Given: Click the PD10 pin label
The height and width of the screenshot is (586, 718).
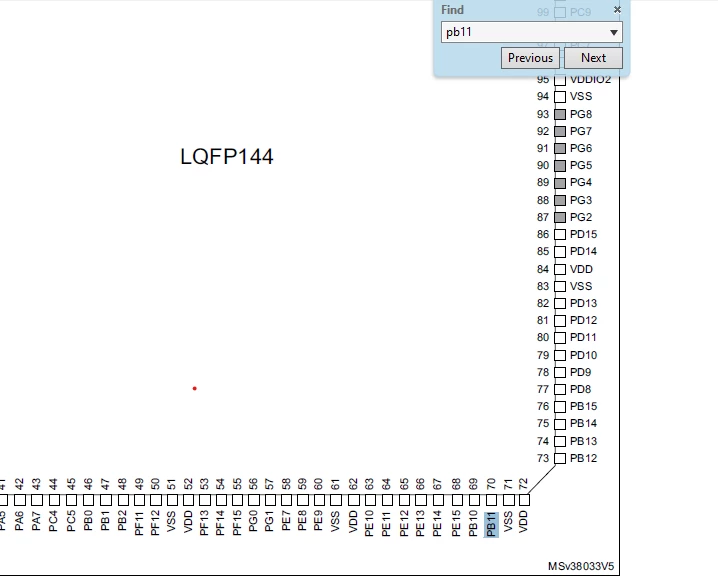Looking at the screenshot, I should click(583, 355).
